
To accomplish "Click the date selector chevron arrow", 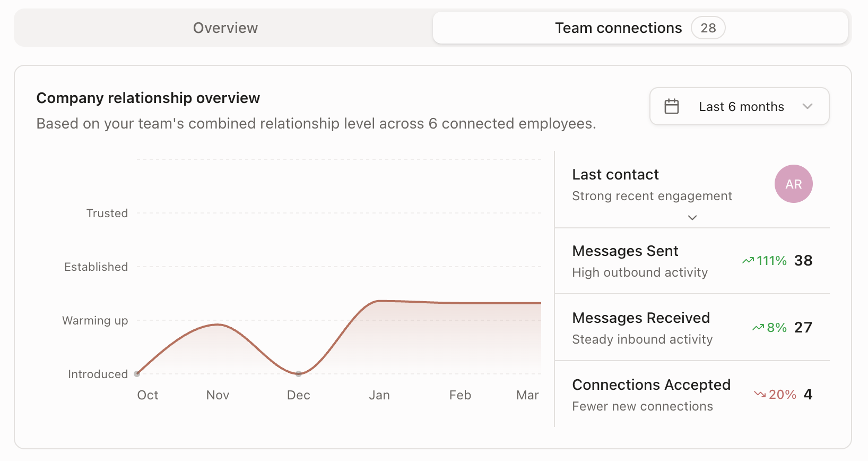I will click(x=808, y=106).
